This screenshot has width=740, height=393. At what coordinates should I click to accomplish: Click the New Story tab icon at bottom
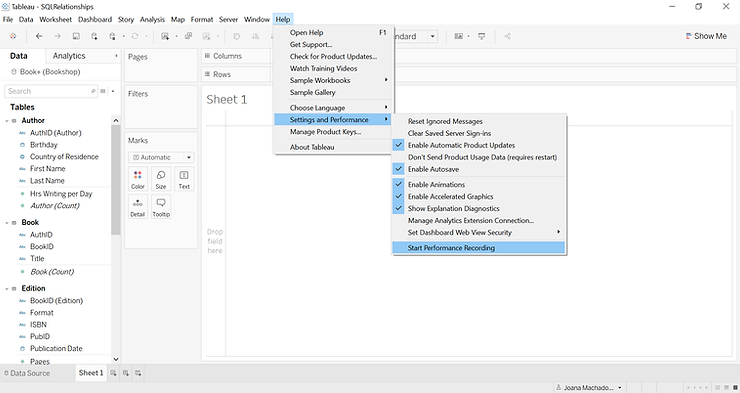tap(138, 373)
